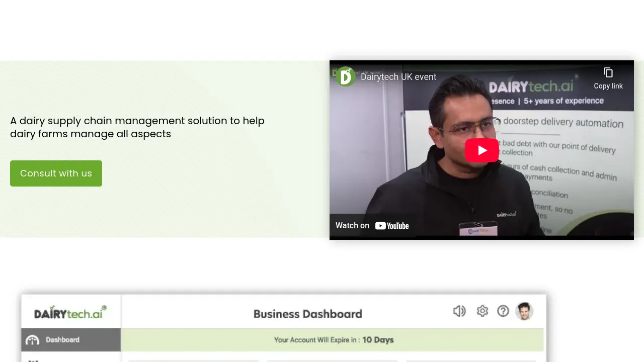Image resolution: width=644 pixels, height=362 pixels.
Task: Select Dashboard in the sidebar menu
Action: coord(71,340)
